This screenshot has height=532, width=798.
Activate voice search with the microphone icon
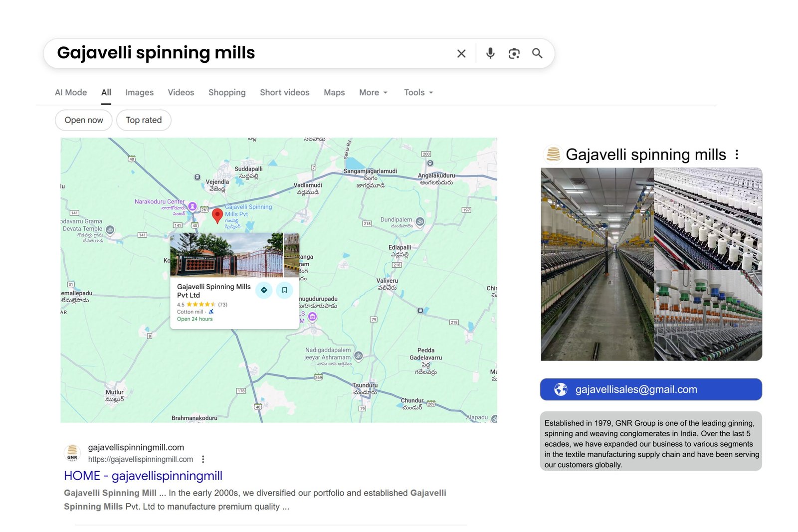pos(491,53)
